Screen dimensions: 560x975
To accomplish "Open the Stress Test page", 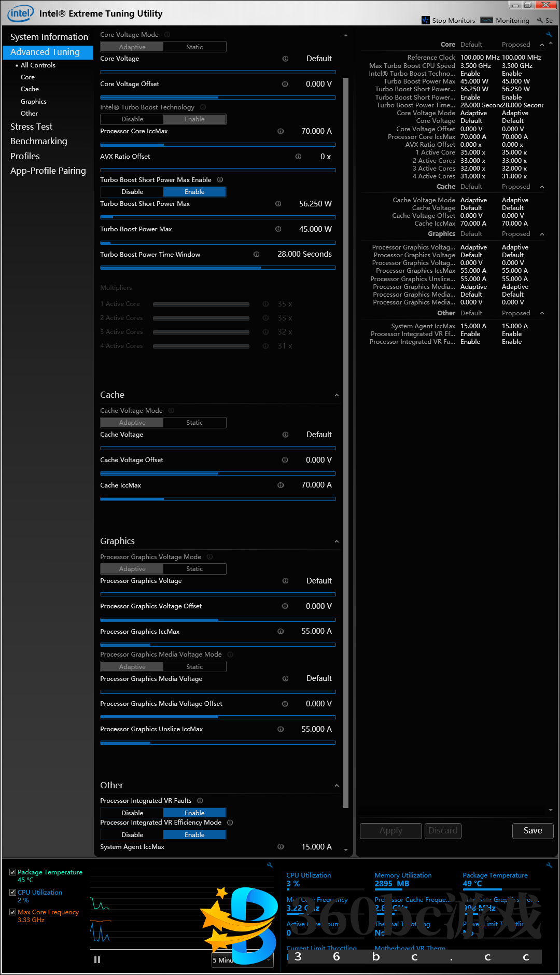I will (x=32, y=127).
